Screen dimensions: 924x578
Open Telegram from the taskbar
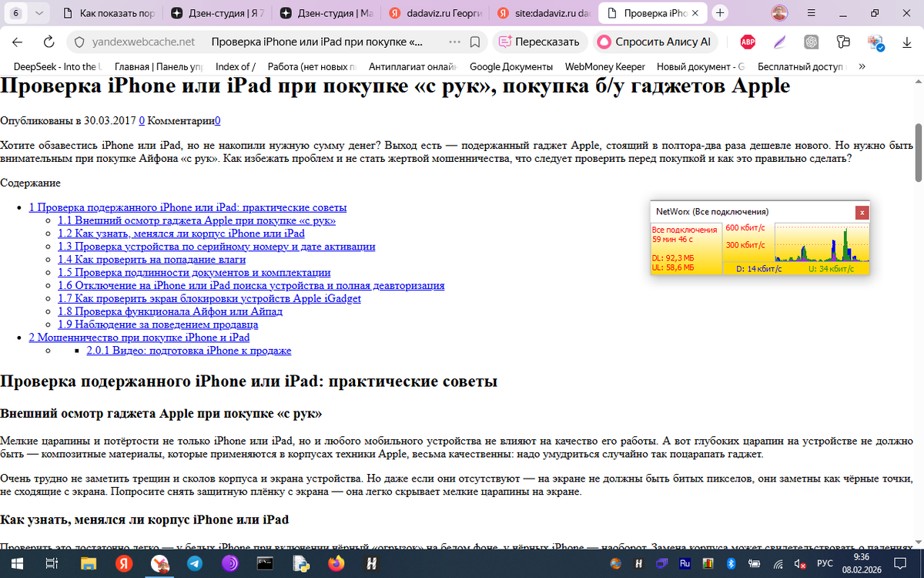(194, 563)
